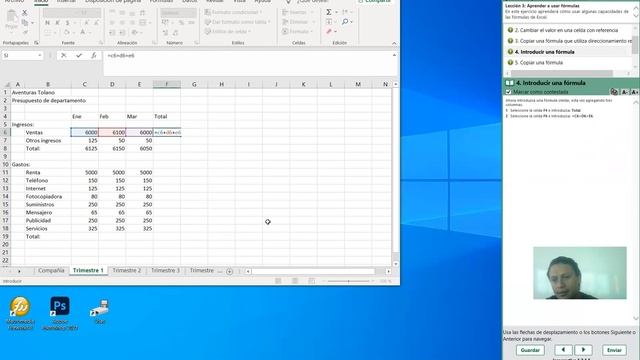Screen dimensions: 640x360
Task: Go to previous question with left arrow
Action: [563, 350]
